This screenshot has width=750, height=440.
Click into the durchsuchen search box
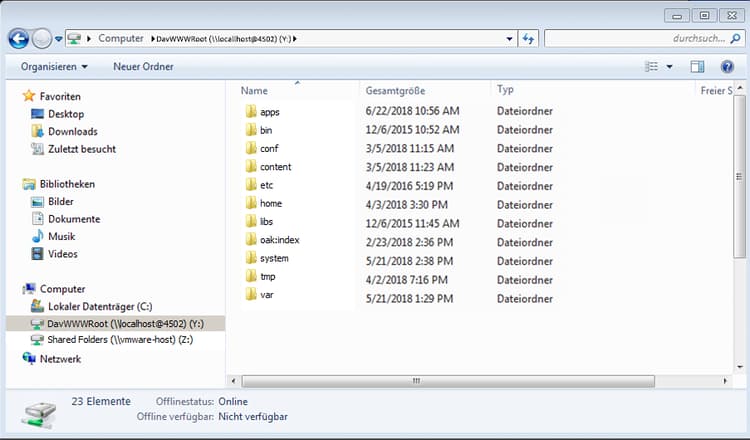click(x=644, y=39)
